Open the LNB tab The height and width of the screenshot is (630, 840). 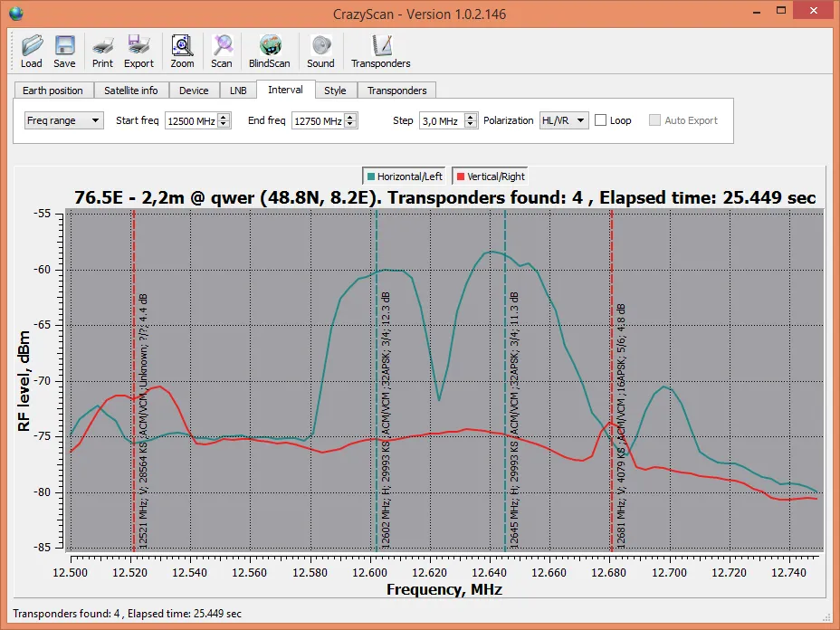(238, 91)
